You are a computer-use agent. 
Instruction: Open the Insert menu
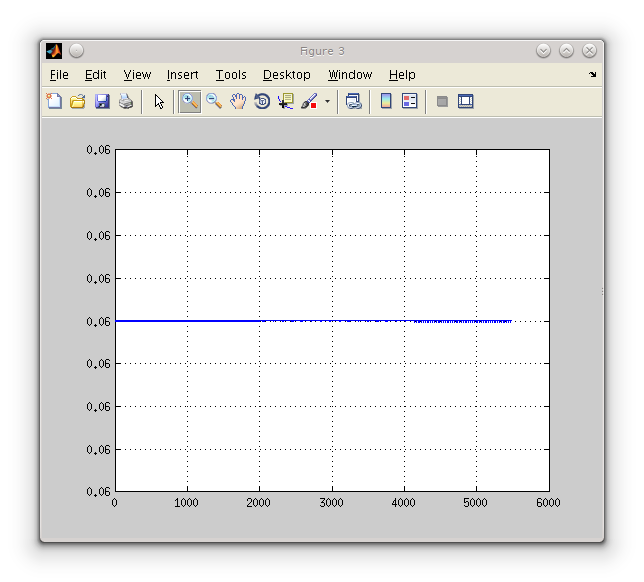(x=182, y=75)
